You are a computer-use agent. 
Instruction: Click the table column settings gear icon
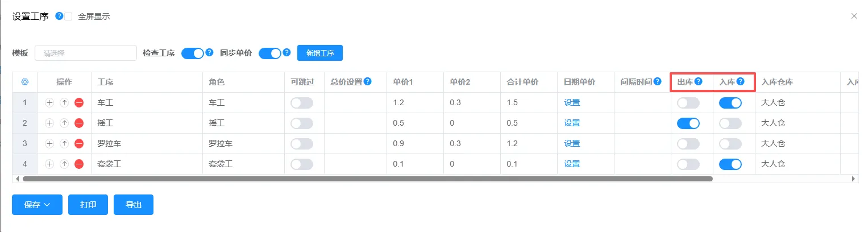[x=25, y=82]
